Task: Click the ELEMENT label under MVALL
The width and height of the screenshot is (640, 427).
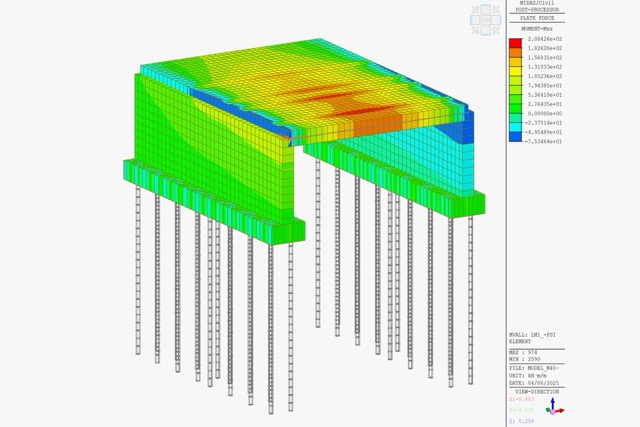Action: tap(520, 341)
